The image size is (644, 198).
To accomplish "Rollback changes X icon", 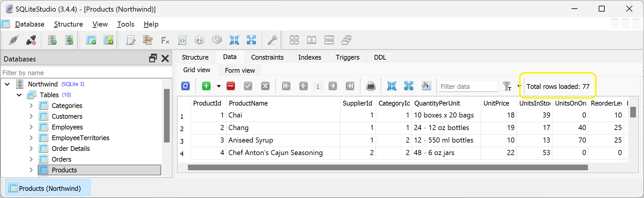I will [265, 86].
